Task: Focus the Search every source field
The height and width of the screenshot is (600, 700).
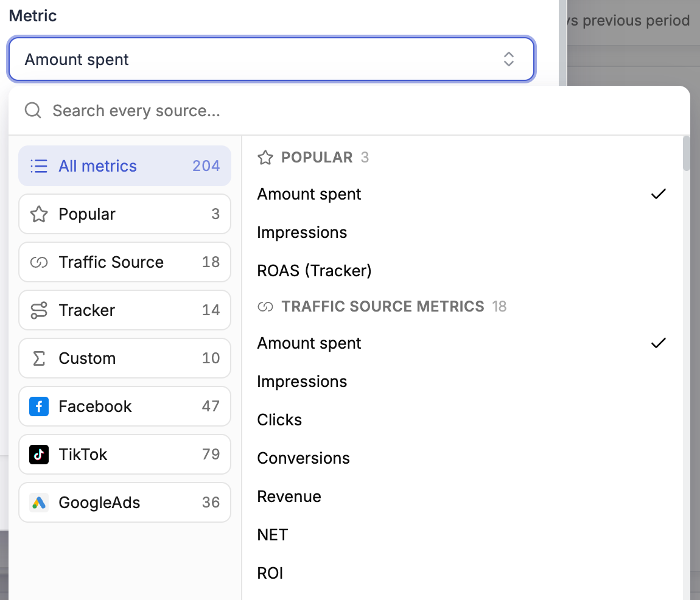Action: (348, 110)
